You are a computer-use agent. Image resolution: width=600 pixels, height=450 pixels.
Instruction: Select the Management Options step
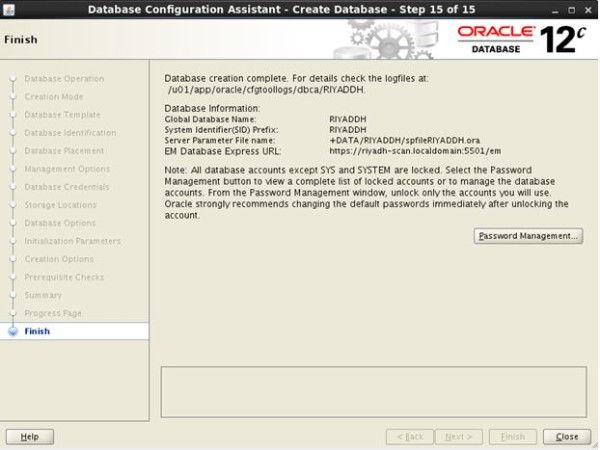(67, 168)
